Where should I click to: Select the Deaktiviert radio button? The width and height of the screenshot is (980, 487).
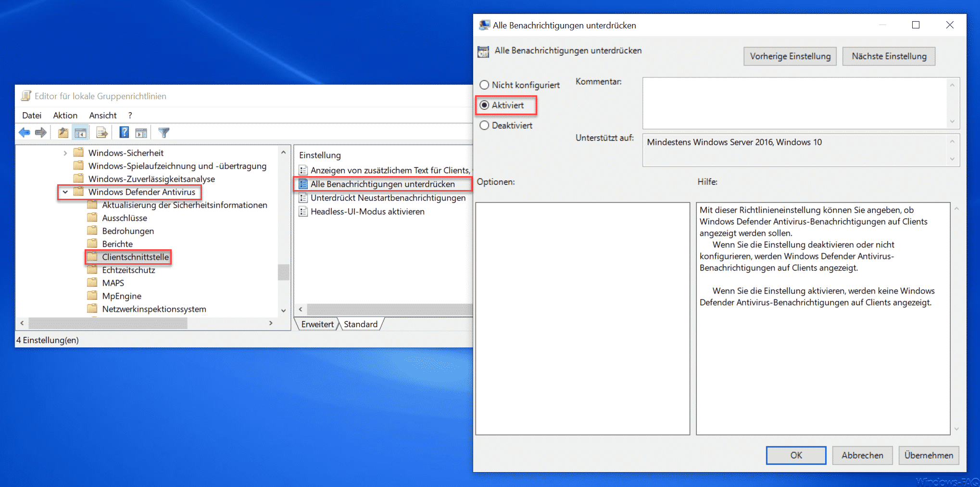click(x=484, y=125)
